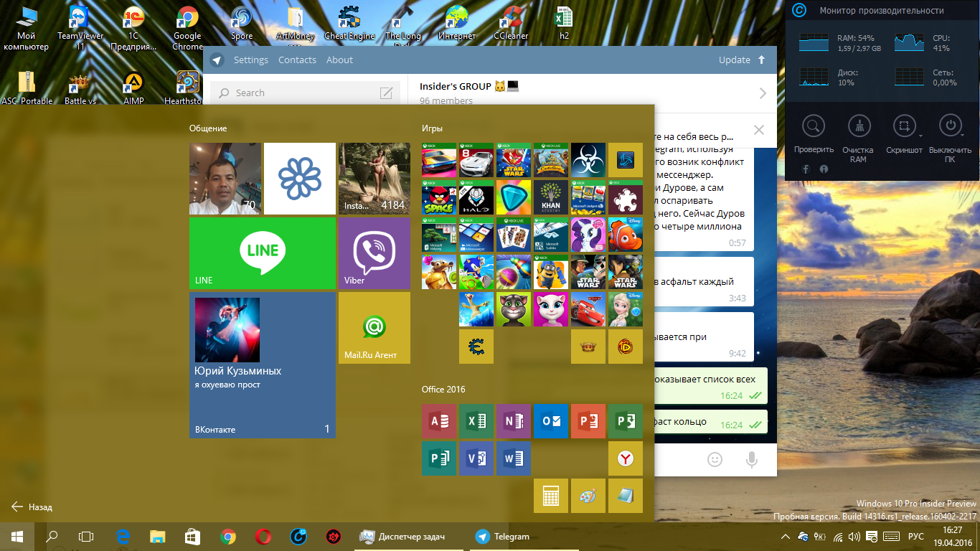The height and width of the screenshot is (551, 980).
Task: Launch the Minion Rush tile
Action: (x=551, y=272)
